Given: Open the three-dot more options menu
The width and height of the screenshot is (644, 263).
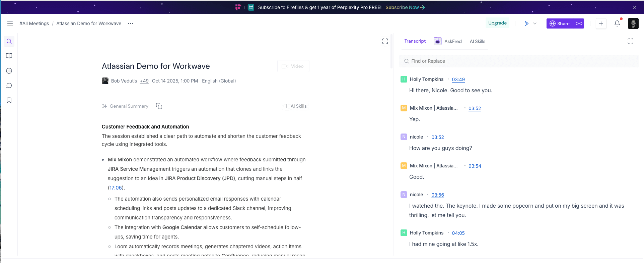Looking at the screenshot, I should pyautogui.click(x=131, y=23).
